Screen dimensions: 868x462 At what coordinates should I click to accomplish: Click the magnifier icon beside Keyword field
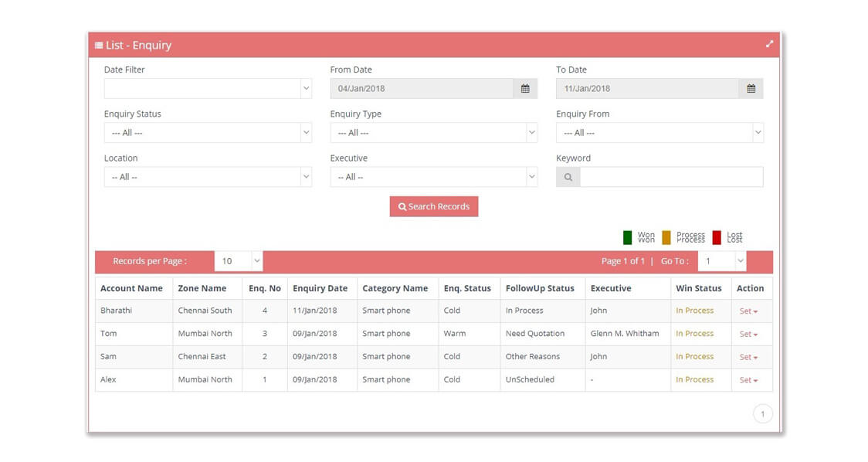568,177
